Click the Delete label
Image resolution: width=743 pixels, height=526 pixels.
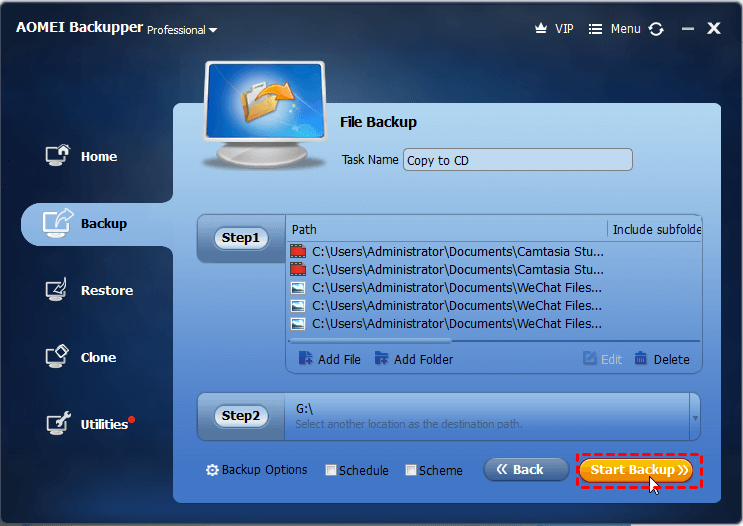(671, 360)
